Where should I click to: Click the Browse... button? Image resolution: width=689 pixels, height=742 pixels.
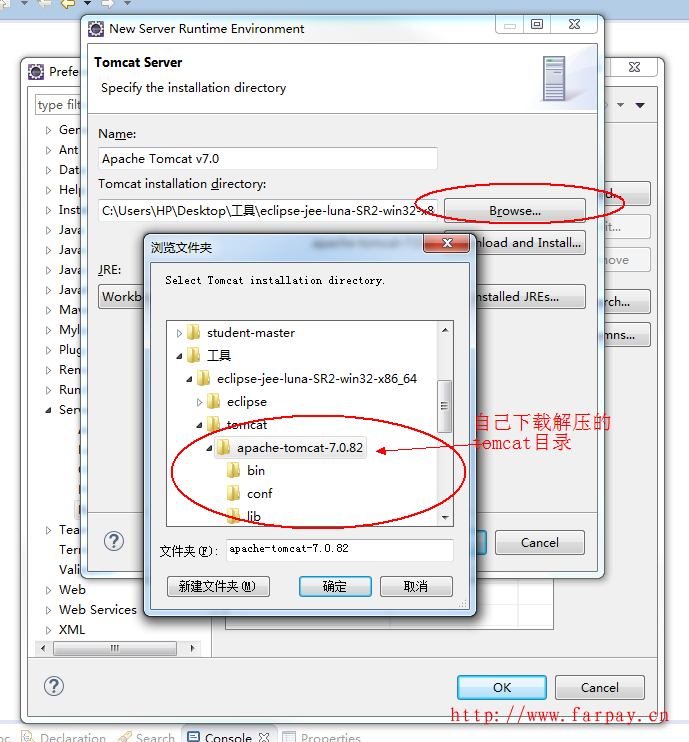pyautogui.click(x=515, y=211)
